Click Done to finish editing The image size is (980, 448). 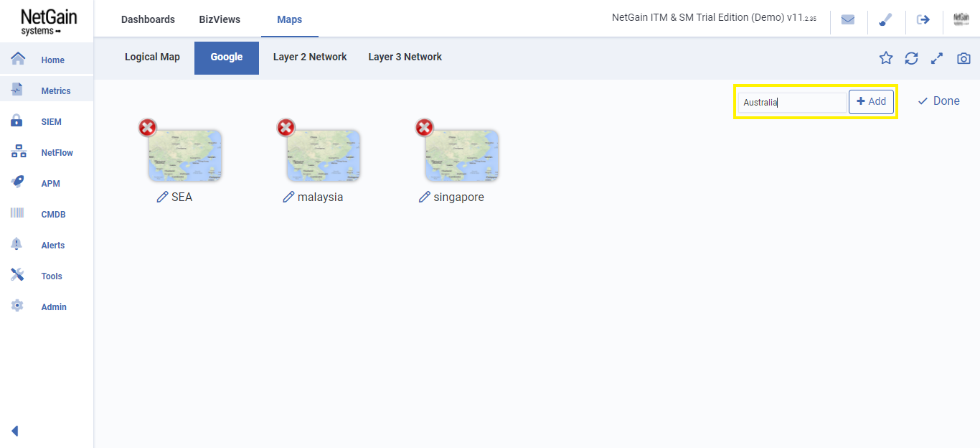click(x=938, y=101)
